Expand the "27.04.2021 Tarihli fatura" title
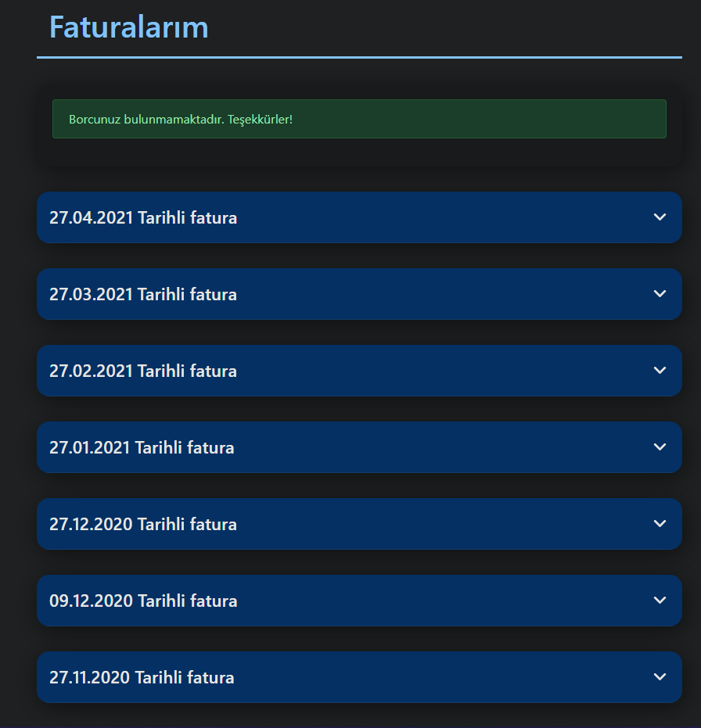Viewport: 701px width, 728px height. (x=143, y=217)
